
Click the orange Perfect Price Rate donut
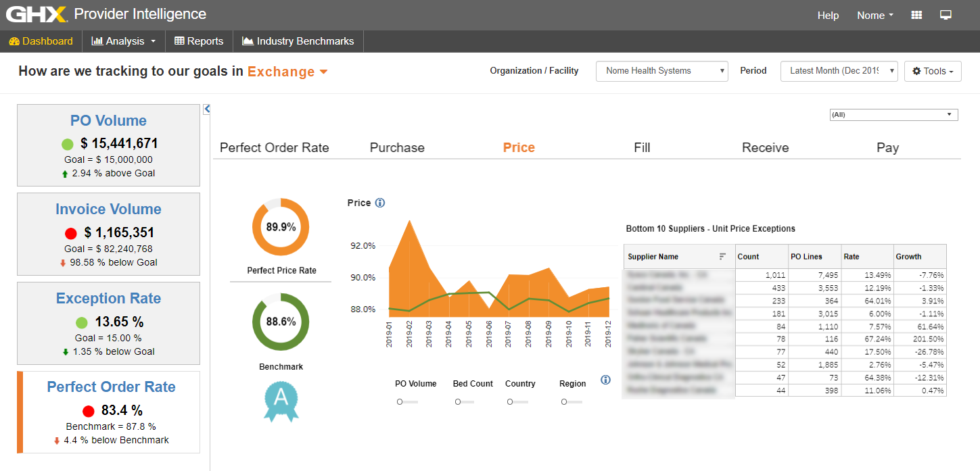click(281, 227)
